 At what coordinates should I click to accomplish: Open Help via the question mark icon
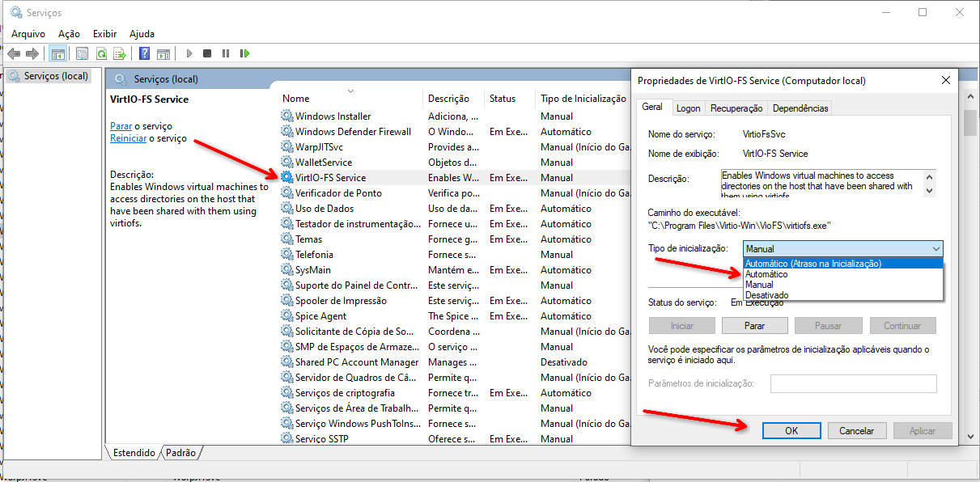pos(144,53)
